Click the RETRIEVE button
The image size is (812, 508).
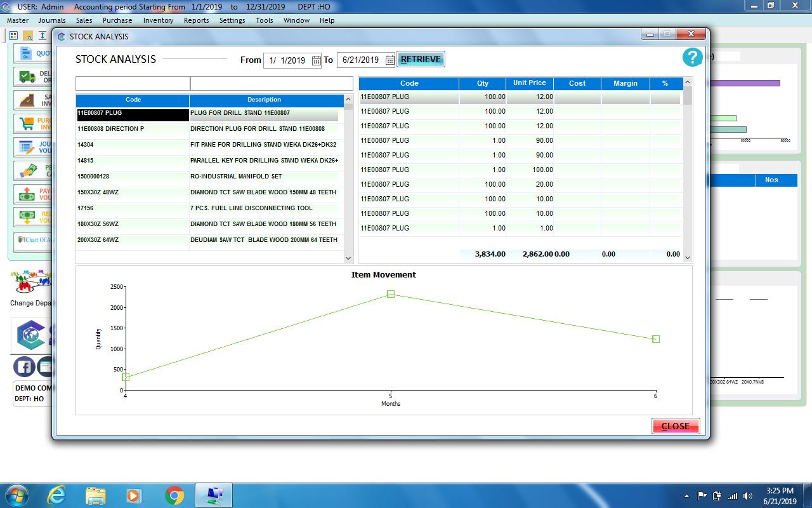pos(421,58)
